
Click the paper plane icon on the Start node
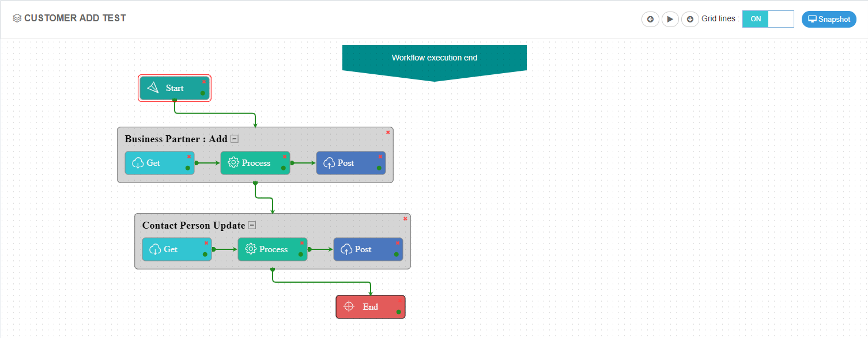(152, 87)
